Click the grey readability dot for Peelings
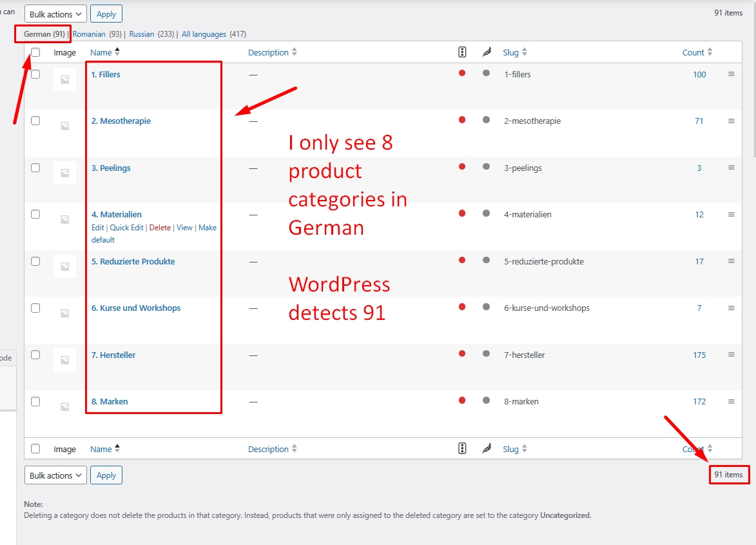756x545 pixels. tap(486, 167)
